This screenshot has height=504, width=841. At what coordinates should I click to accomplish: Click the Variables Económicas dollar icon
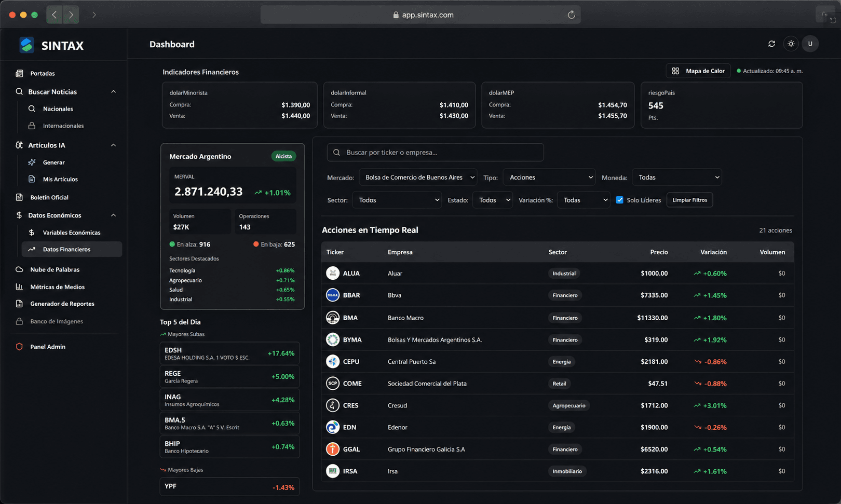32,233
